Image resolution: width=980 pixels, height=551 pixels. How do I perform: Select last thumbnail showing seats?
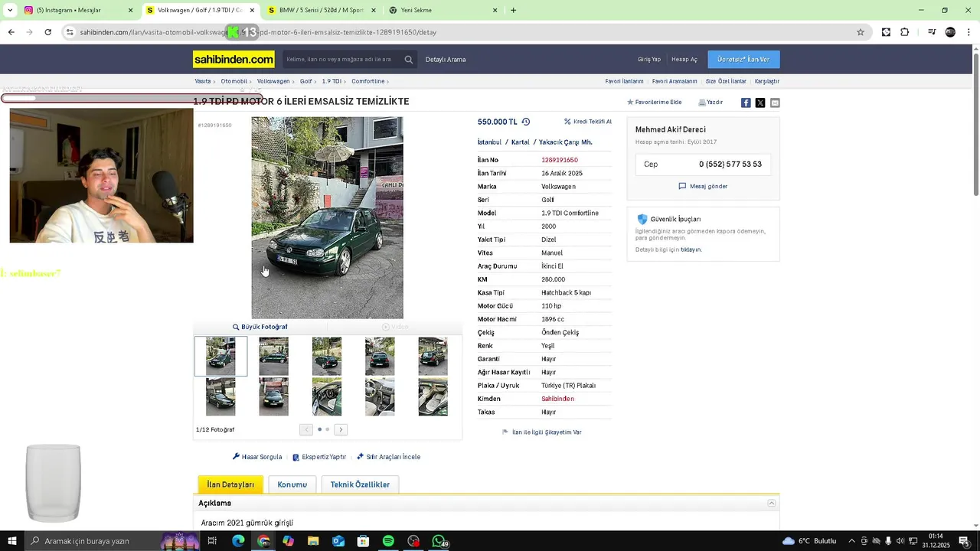(433, 396)
